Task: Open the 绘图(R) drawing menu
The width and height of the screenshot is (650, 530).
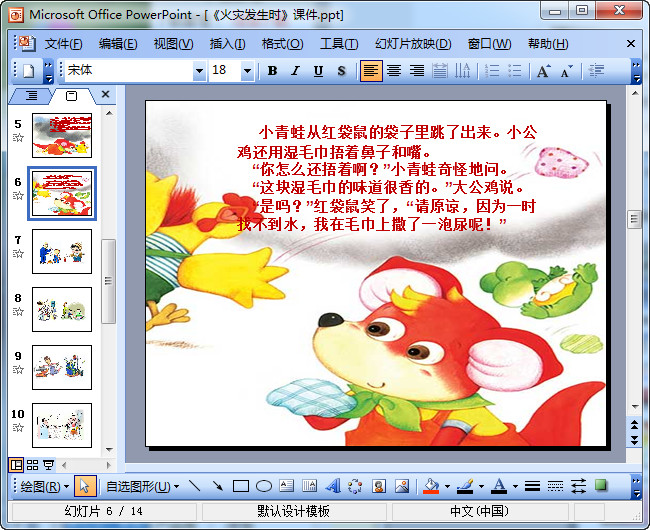Action: [x=45, y=486]
